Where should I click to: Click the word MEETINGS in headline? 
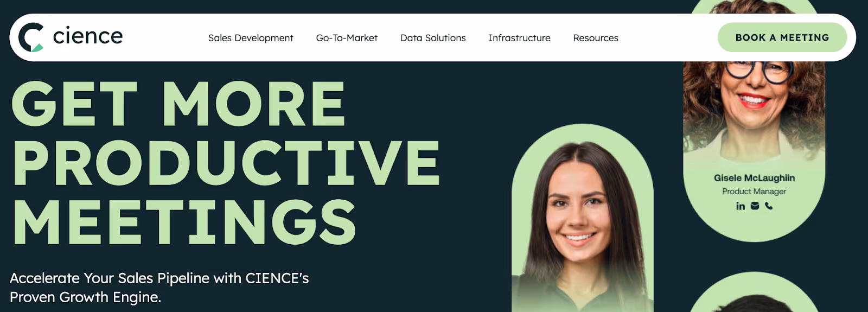coord(184,221)
